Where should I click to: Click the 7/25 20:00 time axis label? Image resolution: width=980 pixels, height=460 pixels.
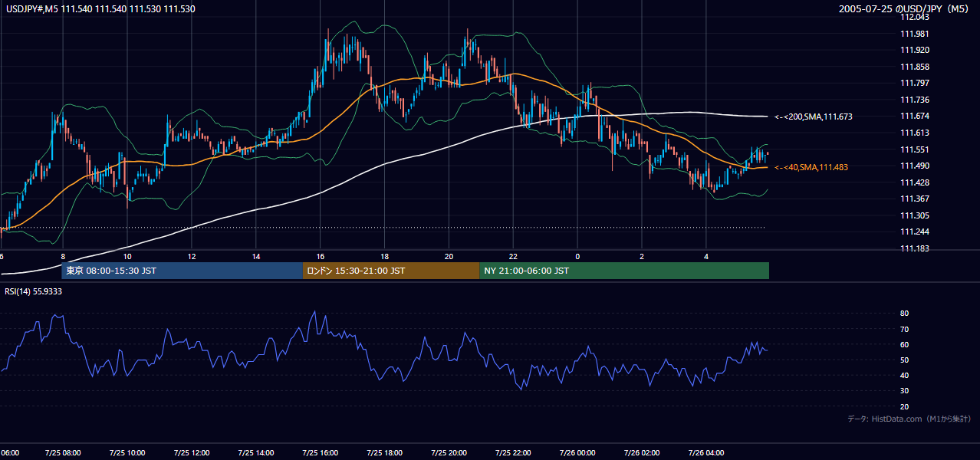pyautogui.click(x=449, y=452)
